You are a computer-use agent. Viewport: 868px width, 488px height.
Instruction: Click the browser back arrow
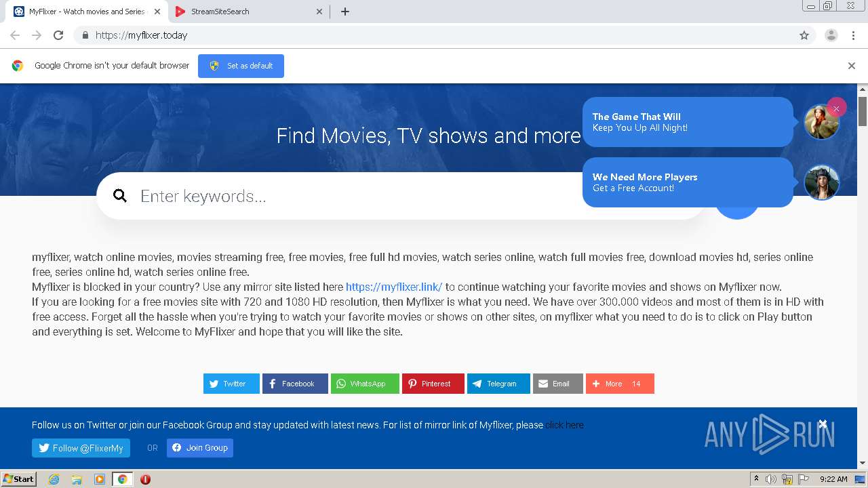[15, 35]
